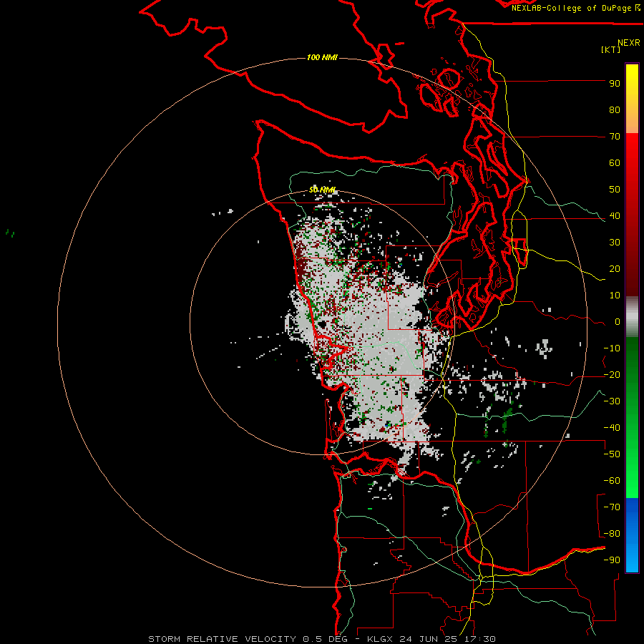Click the positive 60 scale value
This screenshot has width=644, height=644.
click(615, 163)
